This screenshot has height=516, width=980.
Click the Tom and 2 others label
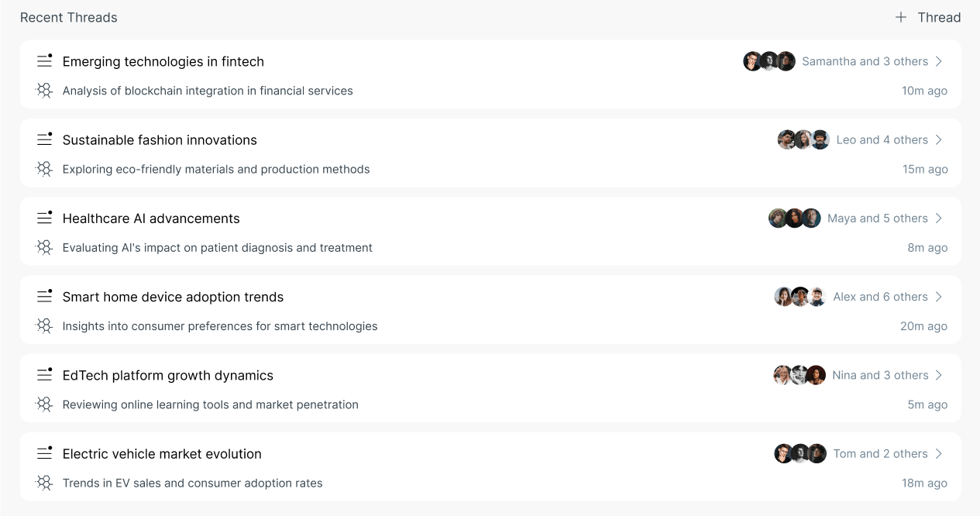tap(881, 453)
